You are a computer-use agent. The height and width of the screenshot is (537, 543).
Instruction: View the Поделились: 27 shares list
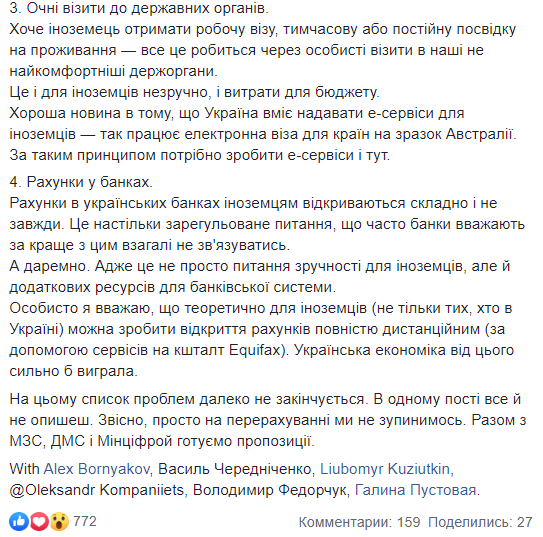(x=480, y=522)
